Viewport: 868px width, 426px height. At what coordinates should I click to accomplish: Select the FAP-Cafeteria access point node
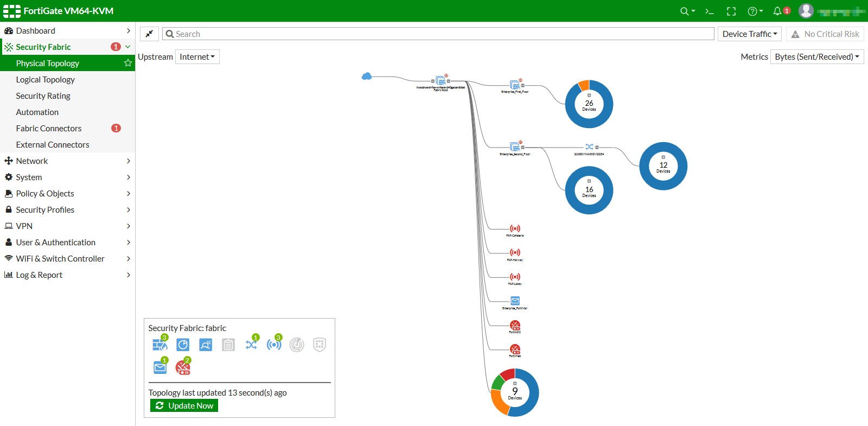515,228
